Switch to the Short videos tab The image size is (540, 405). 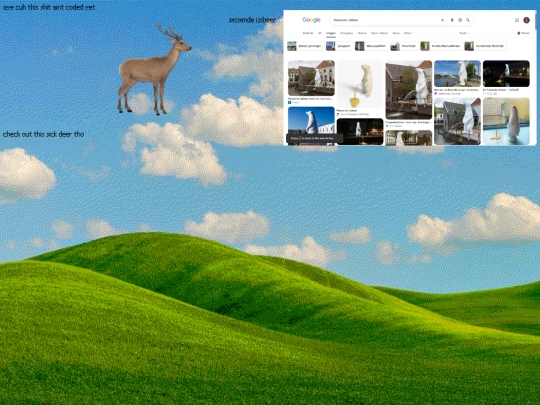(380, 33)
